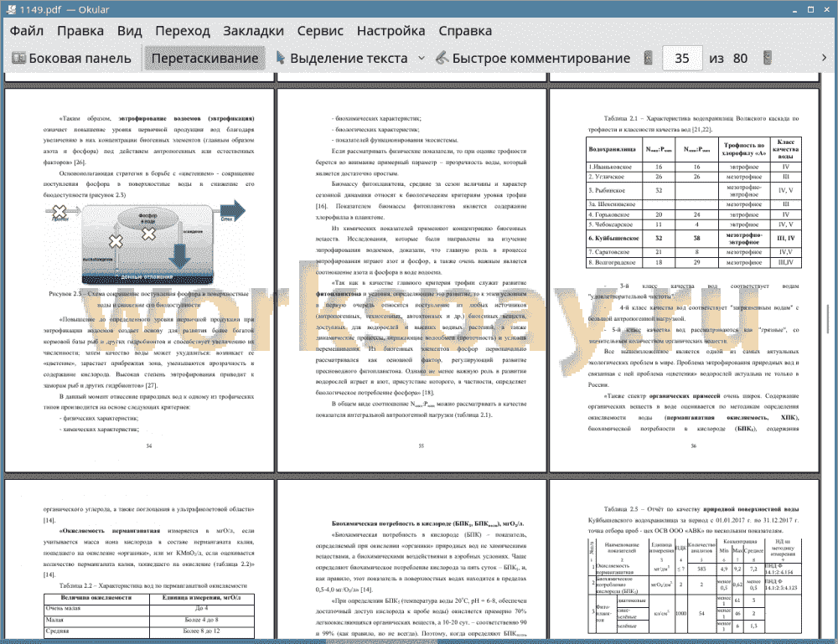Screen dimensions: 838x644
Task: Click the Величина окисляемости table header
Action: click(x=96, y=598)
